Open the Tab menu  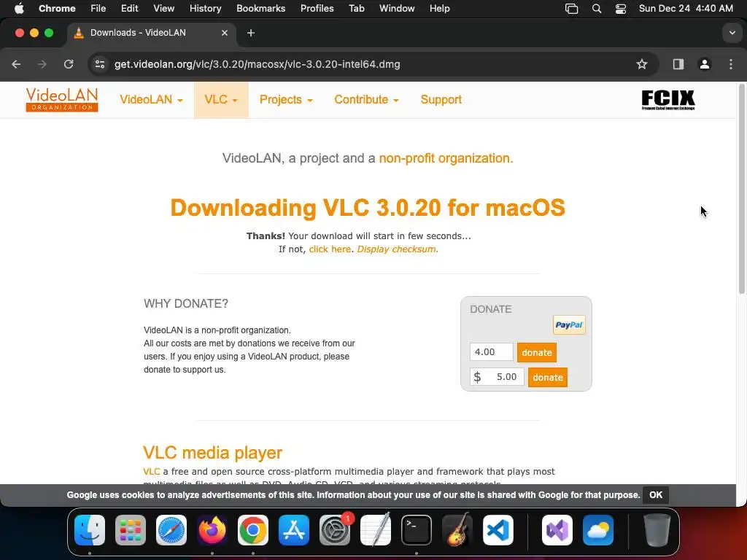[356, 9]
